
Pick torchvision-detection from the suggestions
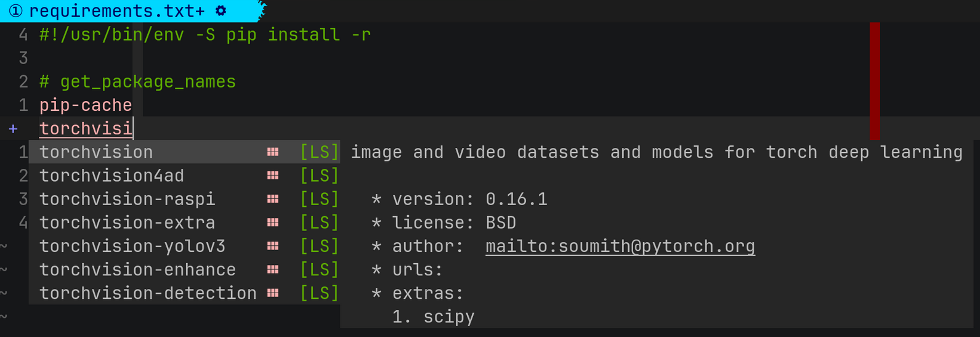pos(184,293)
